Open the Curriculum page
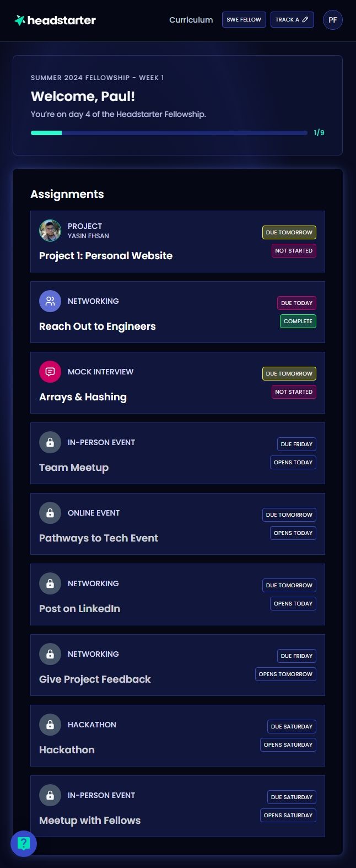The width and height of the screenshot is (356, 868). (191, 20)
